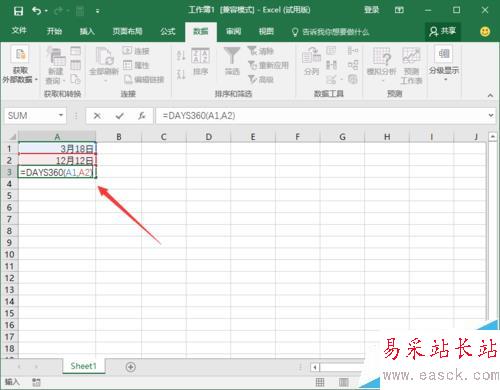
Task: Switch to the View (视图) tab
Action: tap(266, 31)
